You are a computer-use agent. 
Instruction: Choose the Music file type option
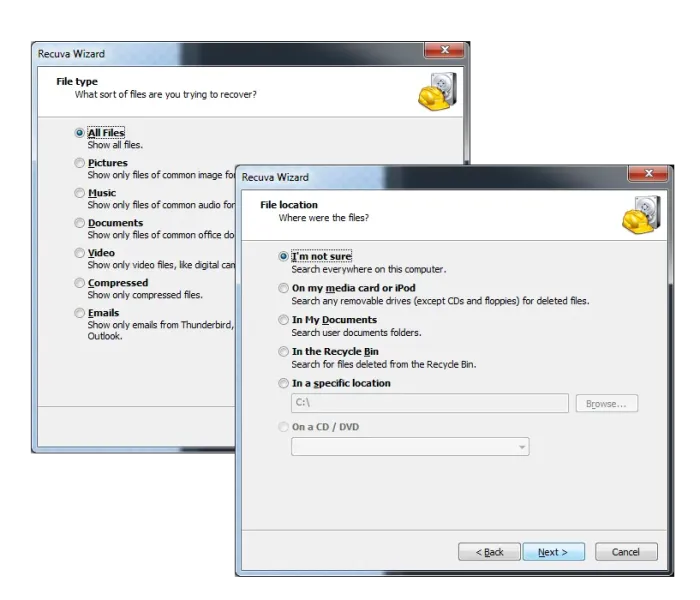[x=79, y=192]
